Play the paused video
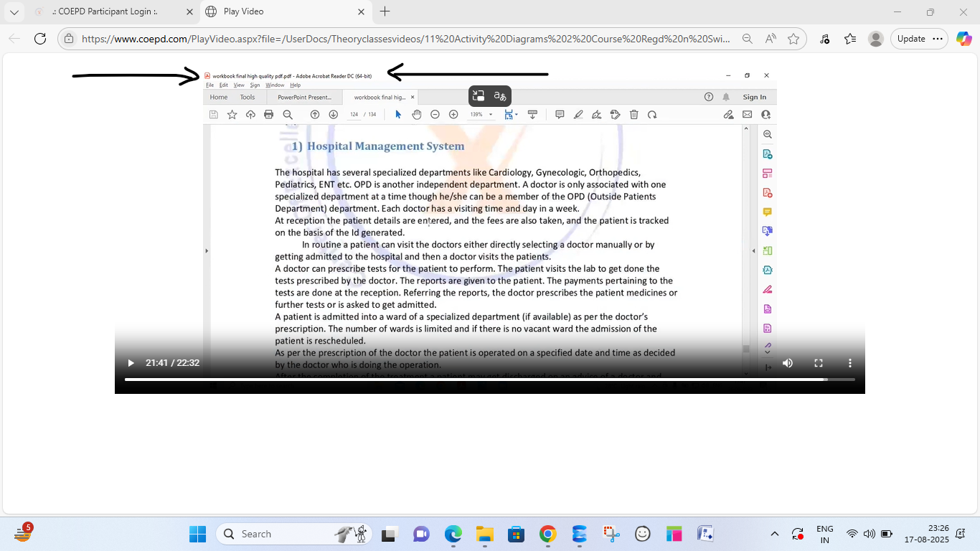Screen dimensions: 980x551 pyautogui.click(x=131, y=363)
